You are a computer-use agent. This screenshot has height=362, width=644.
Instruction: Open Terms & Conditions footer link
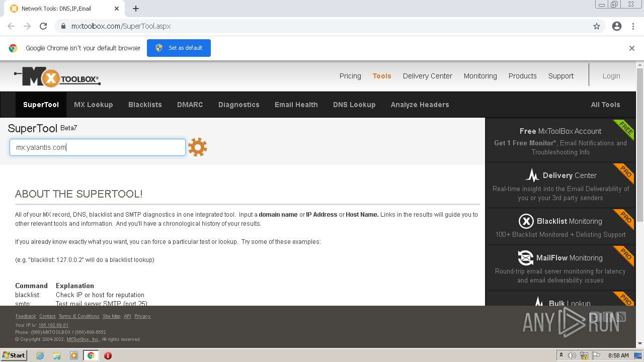point(79,316)
